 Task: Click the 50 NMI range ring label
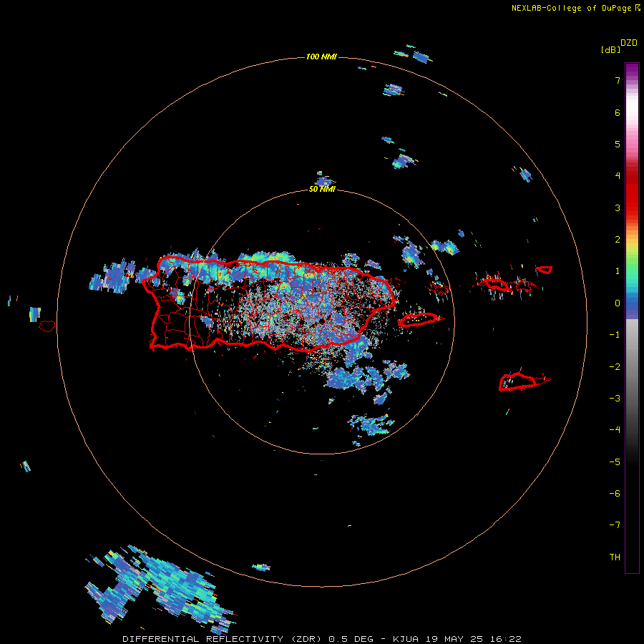click(x=322, y=189)
